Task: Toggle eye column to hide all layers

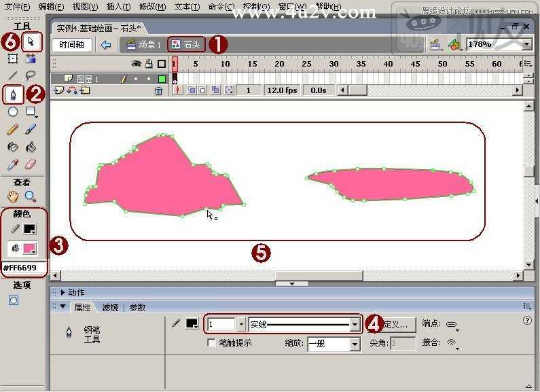Action: (137, 64)
